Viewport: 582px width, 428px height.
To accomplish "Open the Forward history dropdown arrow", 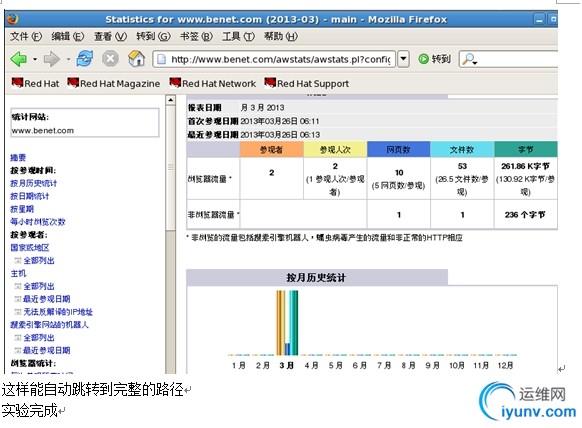I will [x=68, y=59].
